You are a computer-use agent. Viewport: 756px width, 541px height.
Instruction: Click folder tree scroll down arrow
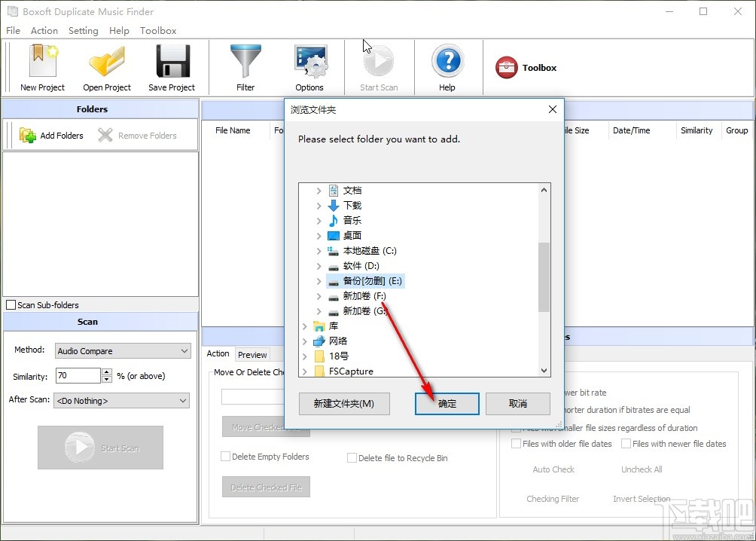(x=544, y=371)
